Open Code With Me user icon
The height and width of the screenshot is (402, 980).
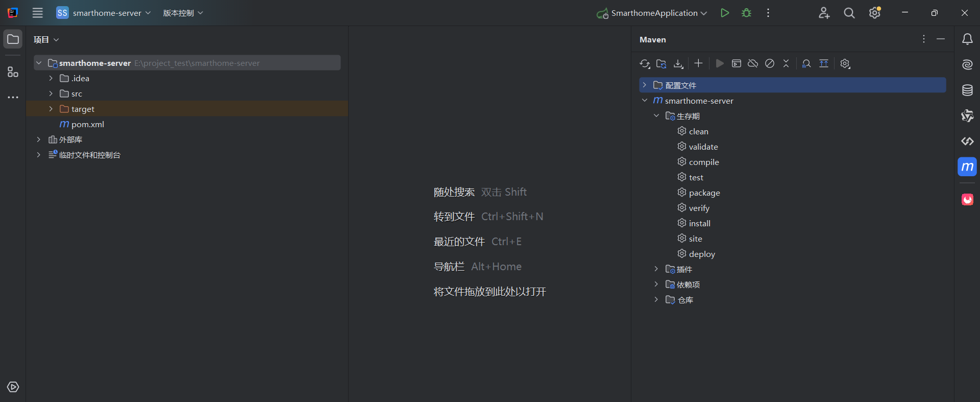824,13
